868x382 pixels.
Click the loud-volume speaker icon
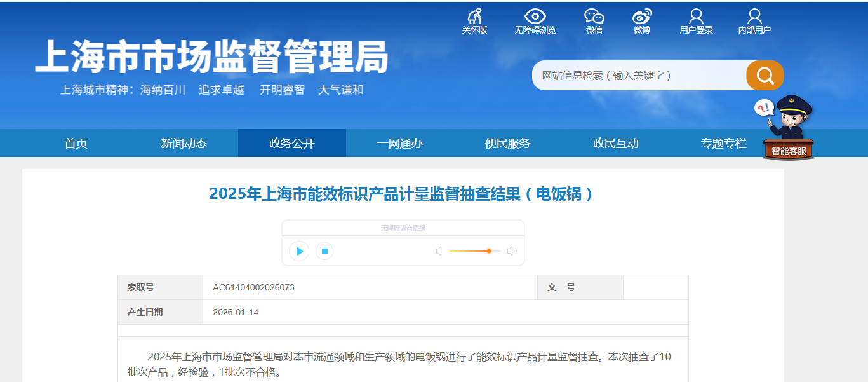(x=512, y=251)
